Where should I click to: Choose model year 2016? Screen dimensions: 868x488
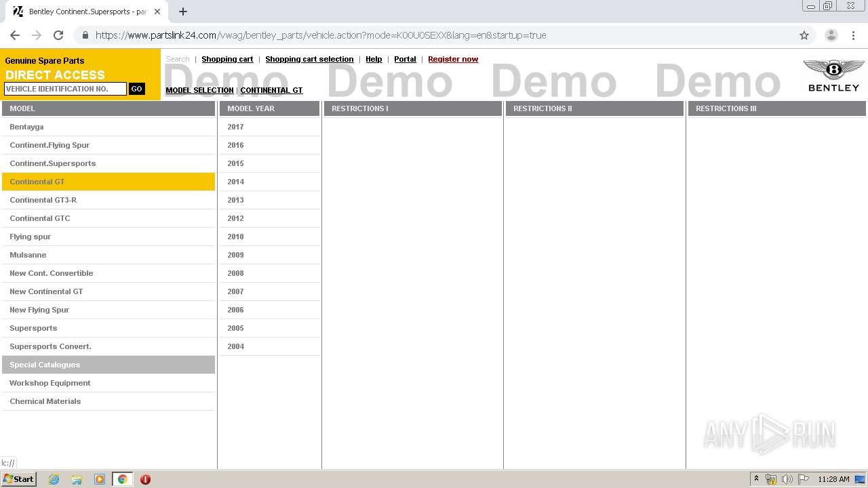pyautogui.click(x=269, y=145)
